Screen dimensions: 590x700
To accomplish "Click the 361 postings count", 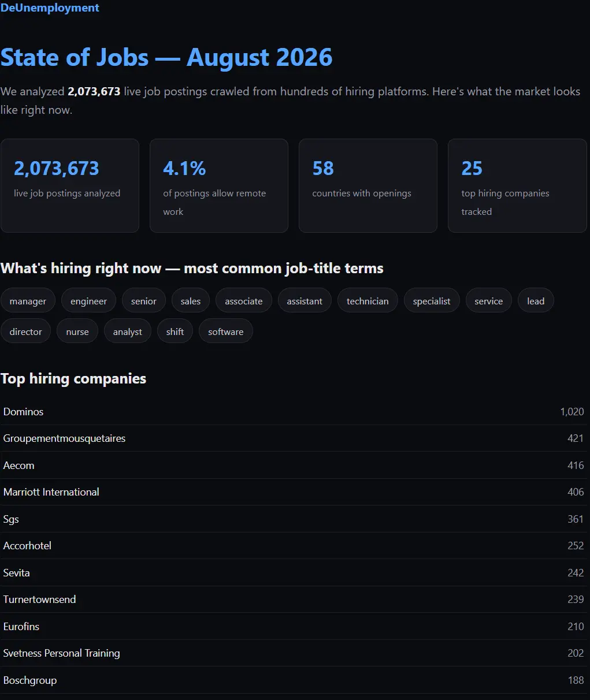I will point(576,519).
